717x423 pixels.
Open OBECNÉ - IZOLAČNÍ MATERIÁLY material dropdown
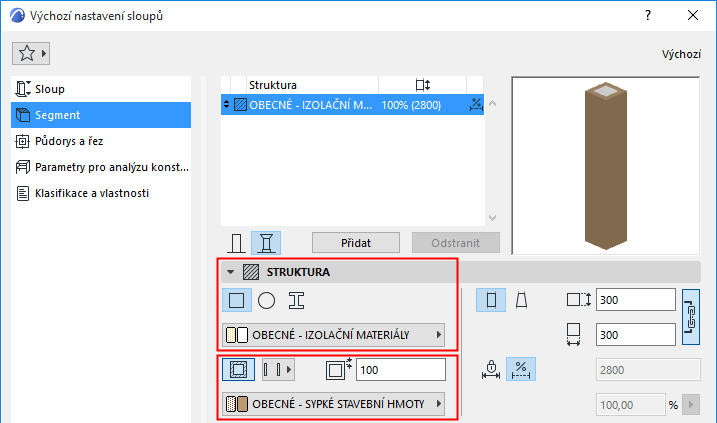pyautogui.click(x=333, y=335)
